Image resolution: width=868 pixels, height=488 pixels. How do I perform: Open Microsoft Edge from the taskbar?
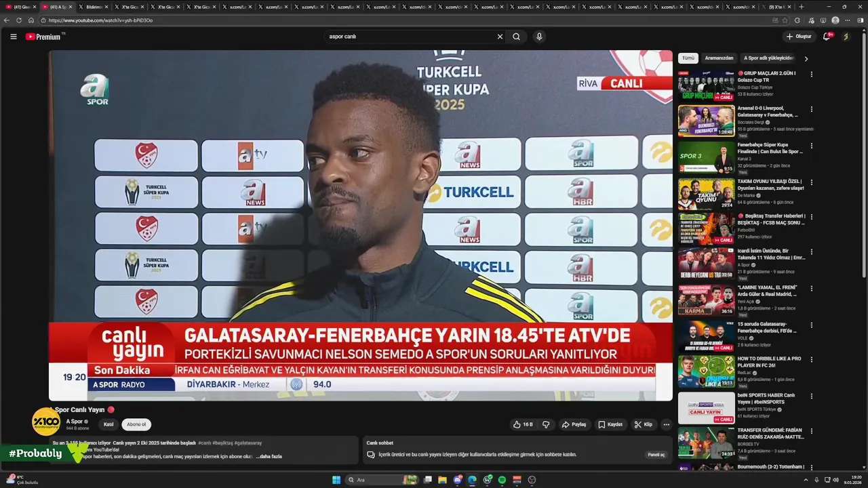point(472,480)
